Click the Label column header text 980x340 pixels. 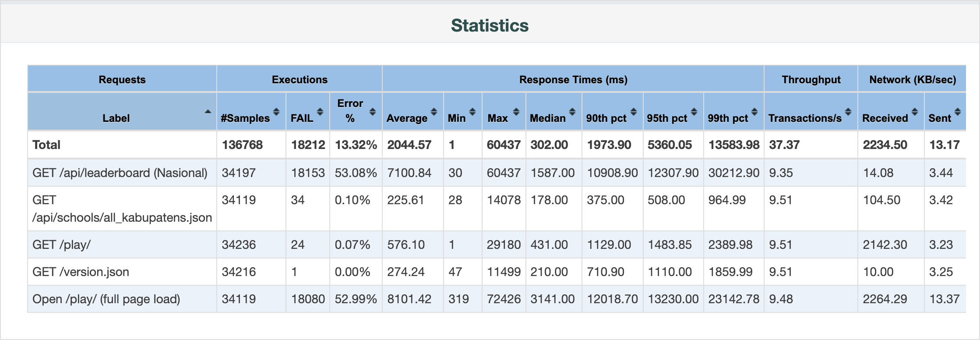coord(116,118)
